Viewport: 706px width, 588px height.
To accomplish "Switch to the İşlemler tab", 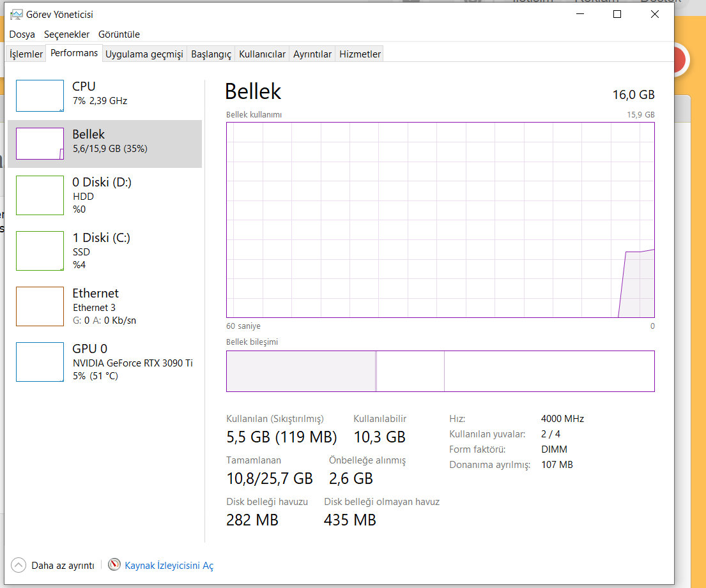I will click(x=26, y=54).
